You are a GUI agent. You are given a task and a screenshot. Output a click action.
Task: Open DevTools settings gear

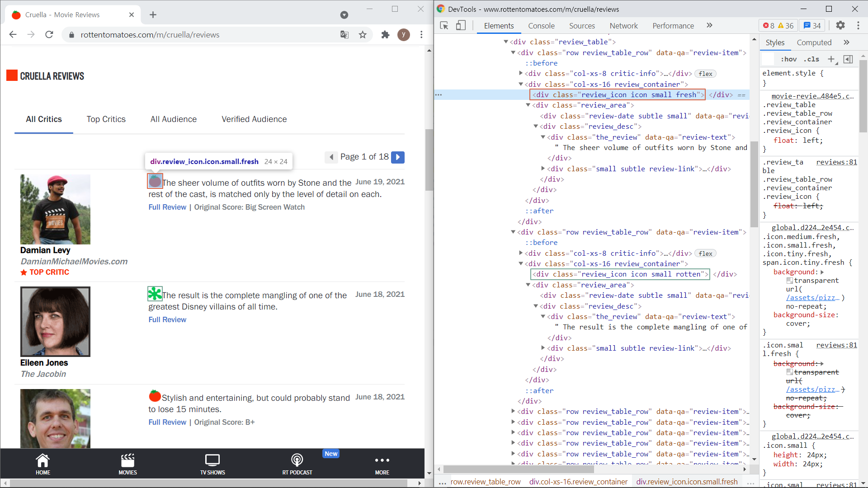tap(840, 26)
